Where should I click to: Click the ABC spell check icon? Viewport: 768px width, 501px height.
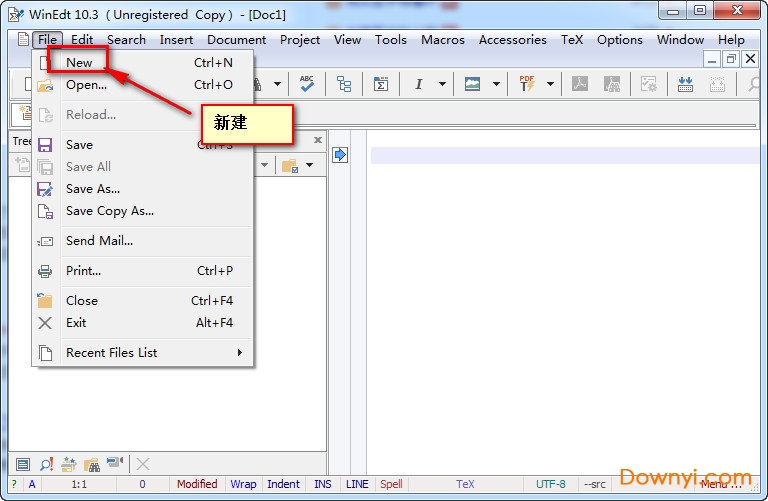(x=307, y=84)
